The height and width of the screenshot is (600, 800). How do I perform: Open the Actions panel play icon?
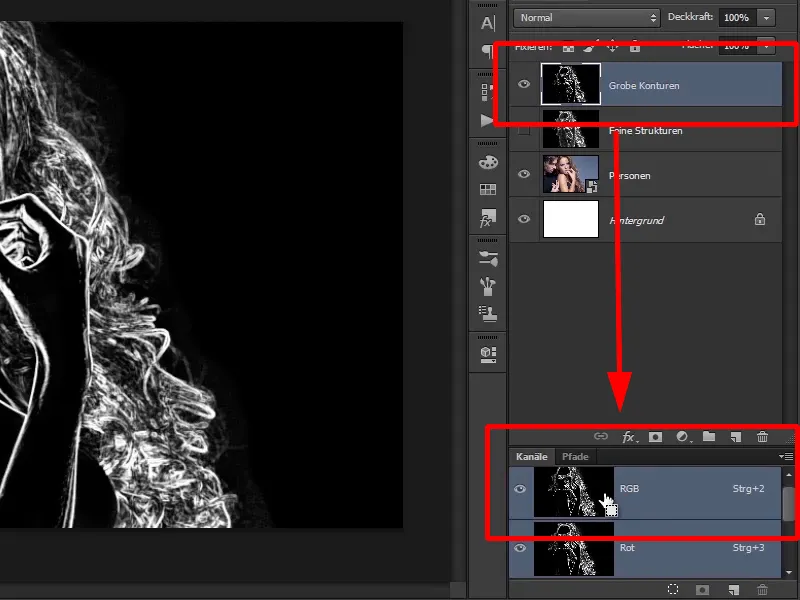pyautogui.click(x=487, y=120)
